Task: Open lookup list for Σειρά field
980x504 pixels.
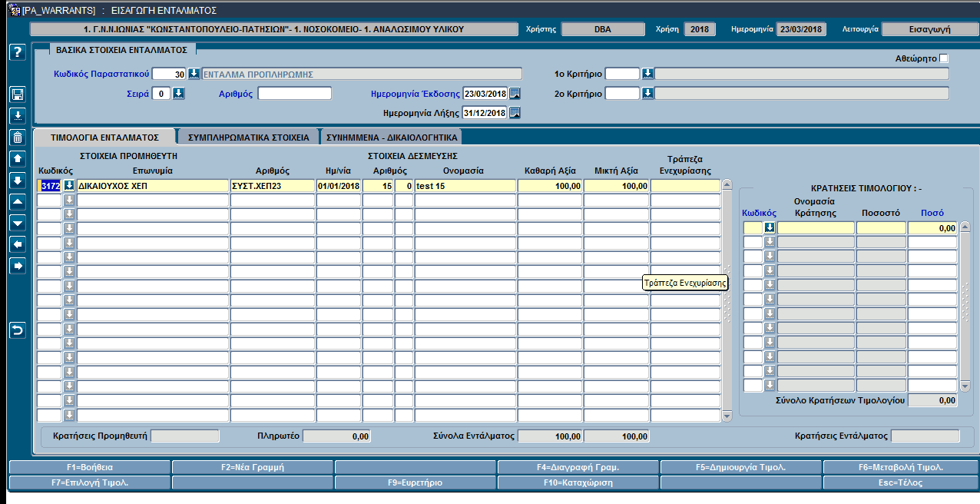Action: point(179,94)
